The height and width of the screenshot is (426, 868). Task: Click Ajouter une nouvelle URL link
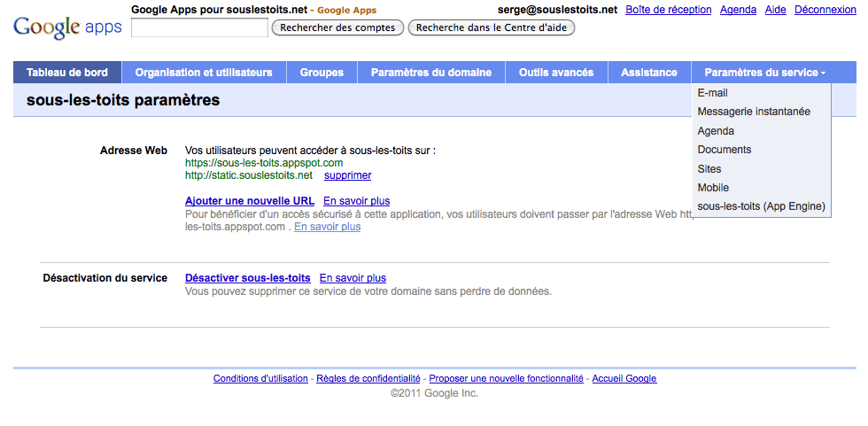click(x=250, y=201)
